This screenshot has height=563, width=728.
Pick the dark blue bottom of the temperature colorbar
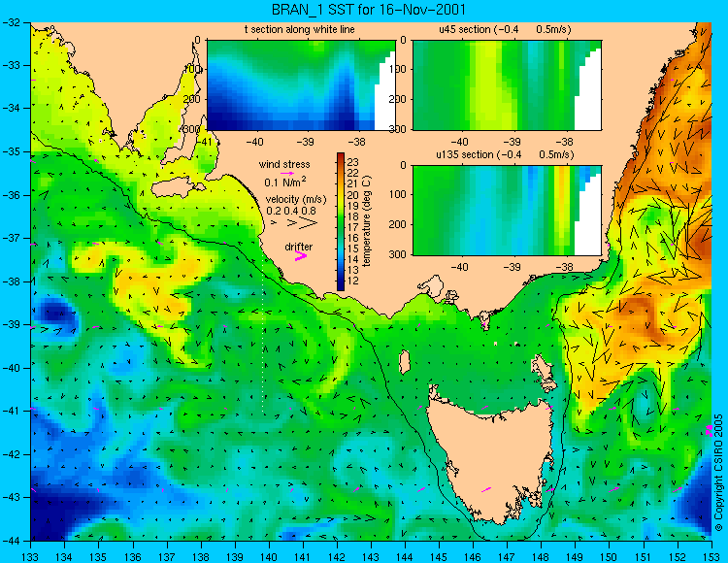(341, 286)
